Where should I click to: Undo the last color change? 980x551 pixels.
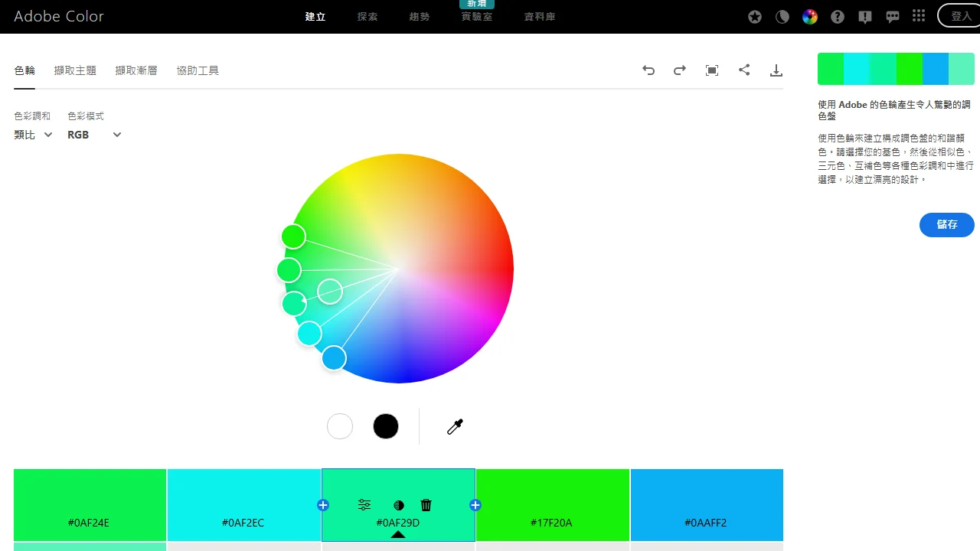(x=648, y=70)
